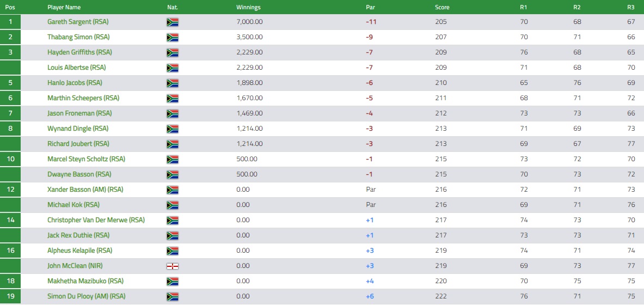This screenshot has width=644, height=305.
Task: Click the position 1 cell
Action: click(10, 22)
